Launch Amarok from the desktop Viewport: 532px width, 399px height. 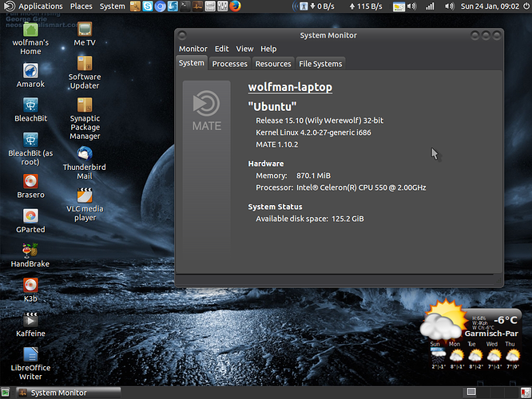30,71
